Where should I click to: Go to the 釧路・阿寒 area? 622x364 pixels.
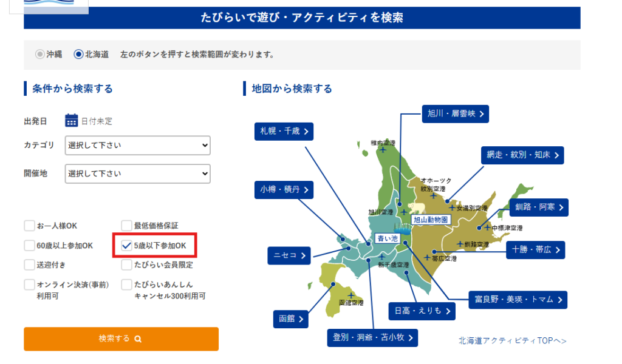point(539,207)
